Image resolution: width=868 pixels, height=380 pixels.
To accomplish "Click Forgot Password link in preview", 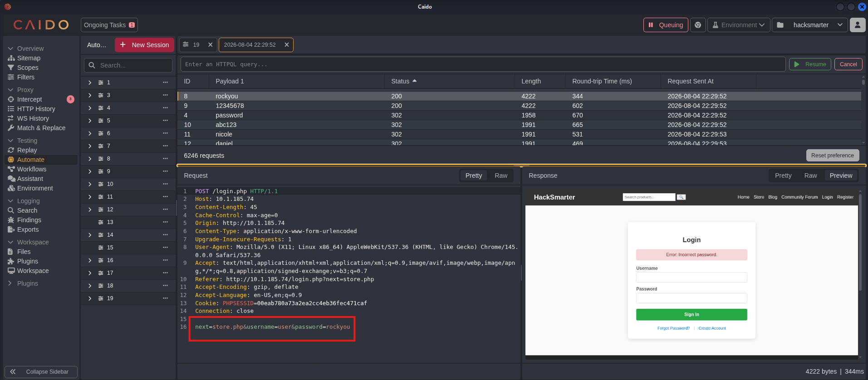I will point(673,328).
